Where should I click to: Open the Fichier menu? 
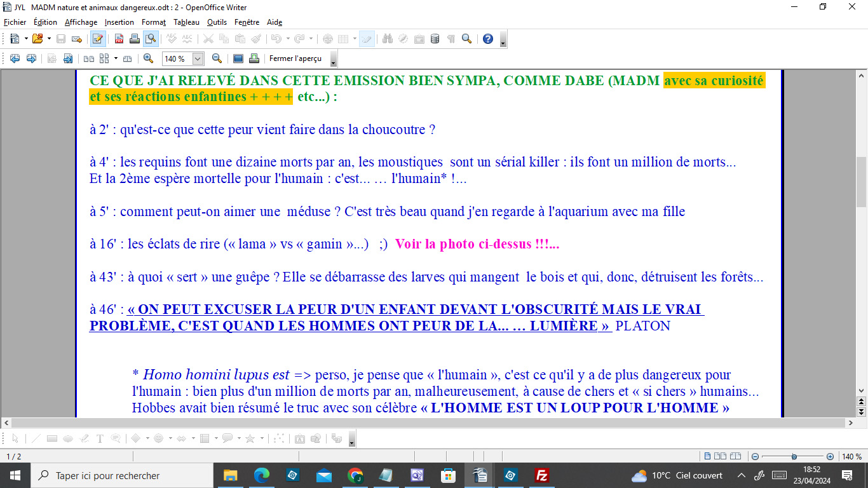tap(15, 22)
